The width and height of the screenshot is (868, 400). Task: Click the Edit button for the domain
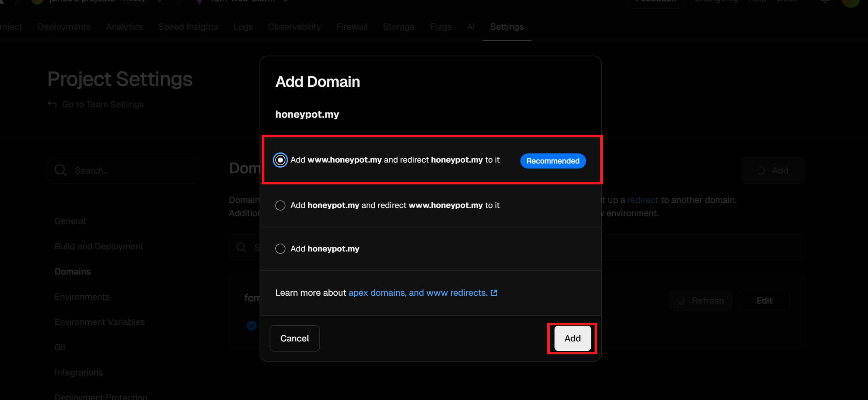(764, 301)
